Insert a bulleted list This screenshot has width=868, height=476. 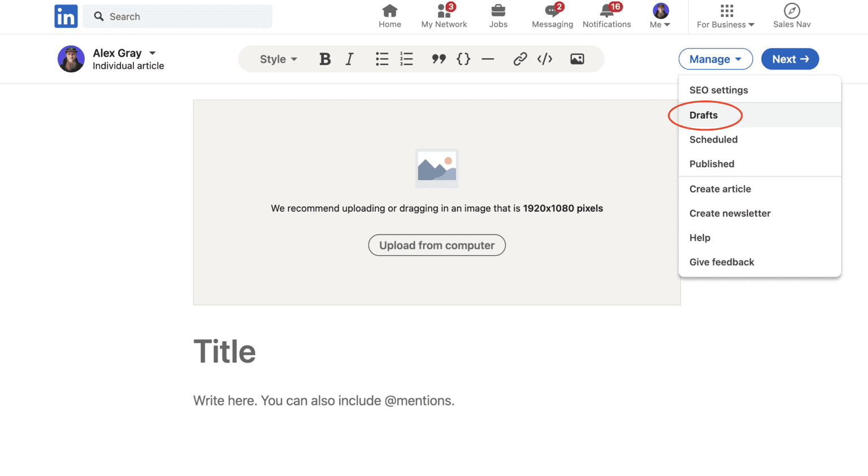tap(382, 59)
